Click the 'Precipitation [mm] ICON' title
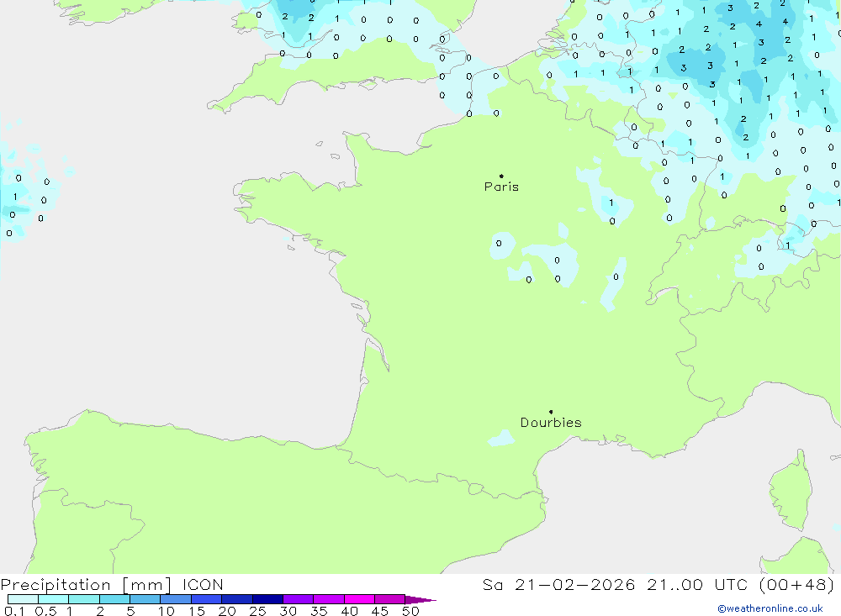Image resolution: width=841 pixels, height=616 pixels. (x=112, y=585)
